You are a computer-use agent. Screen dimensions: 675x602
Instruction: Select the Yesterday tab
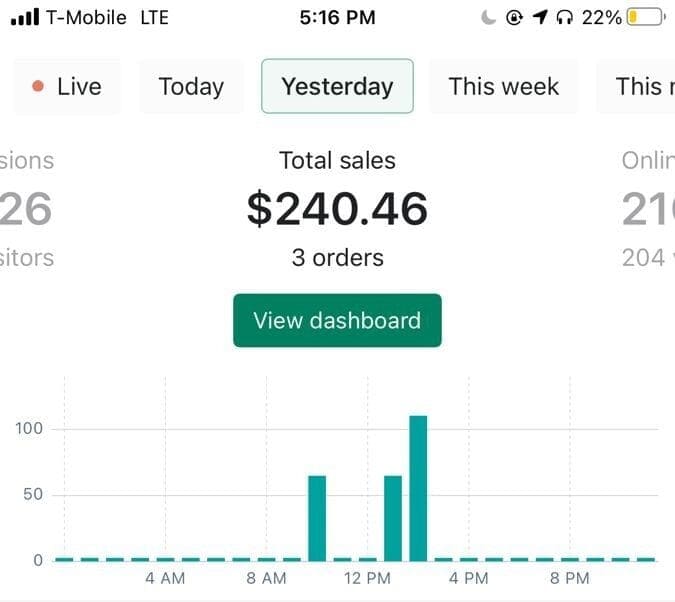click(x=337, y=86)
